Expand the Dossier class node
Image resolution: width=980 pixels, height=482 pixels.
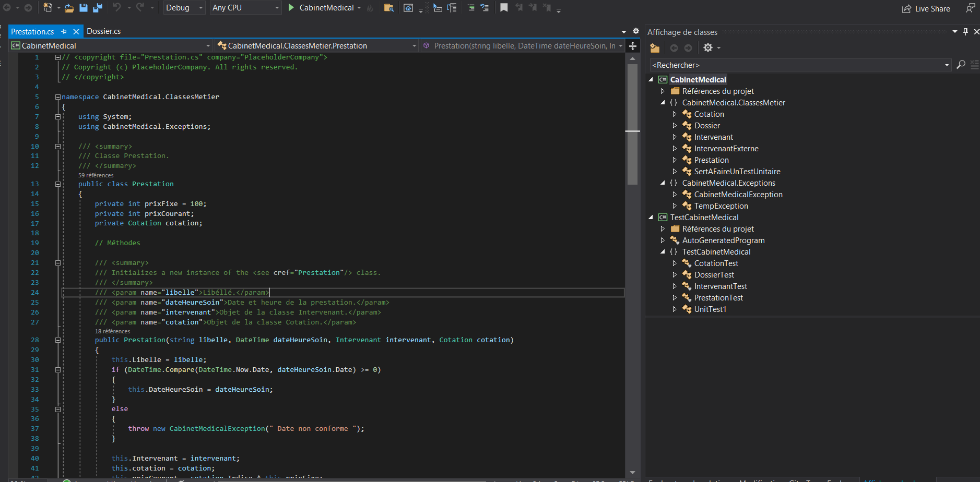click(x=675, y=126)
